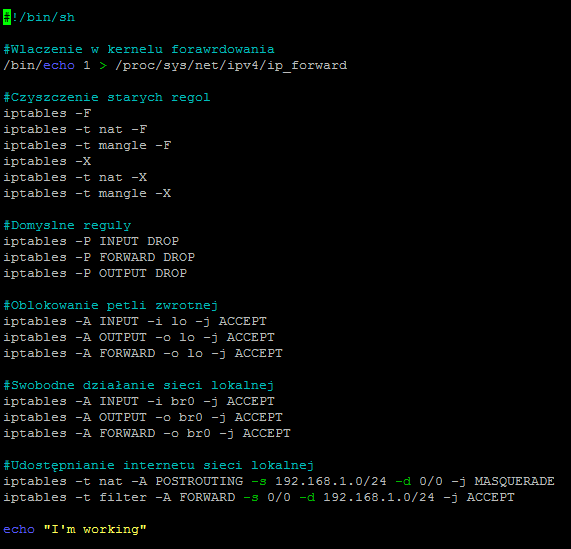Viewport: 571px width, 549px height.
Task: Click the line 'iptables -A INPUT -i lo -j ACCEPT'
Action: click(135, 321)
